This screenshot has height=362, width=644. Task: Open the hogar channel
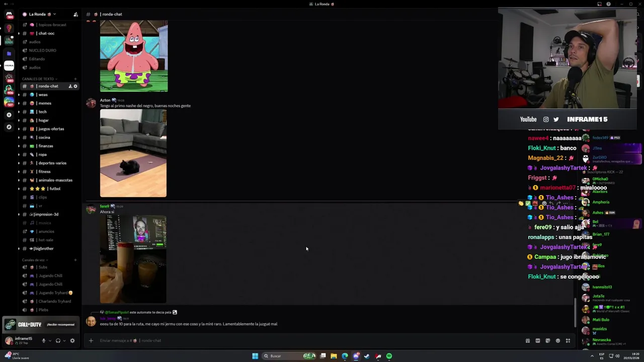[50, 120]
